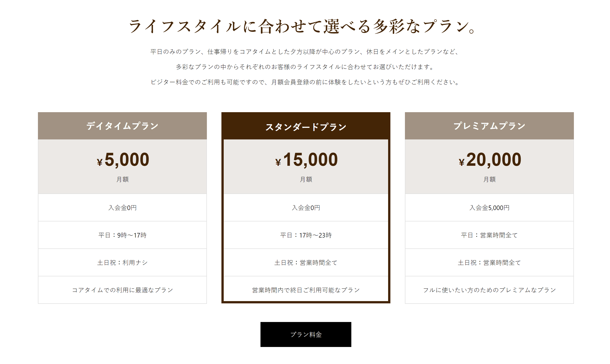The width and height of the screenshot is (610, 364).
Task: Select the スタンダードプラン header
Action: (306, 126)
